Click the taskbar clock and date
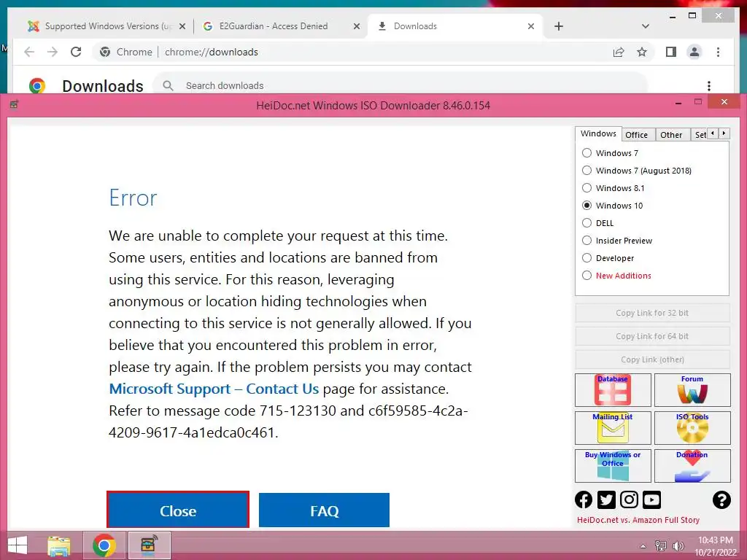 pyautogui.click(x=715, y=546)
